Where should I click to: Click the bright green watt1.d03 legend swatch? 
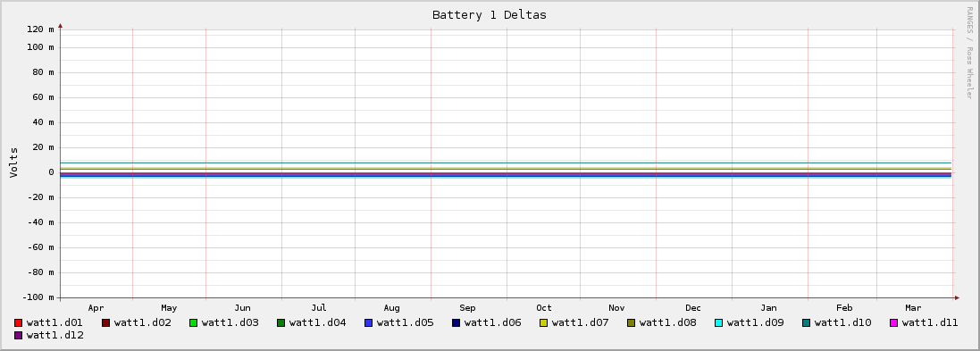tap(193, 323)
